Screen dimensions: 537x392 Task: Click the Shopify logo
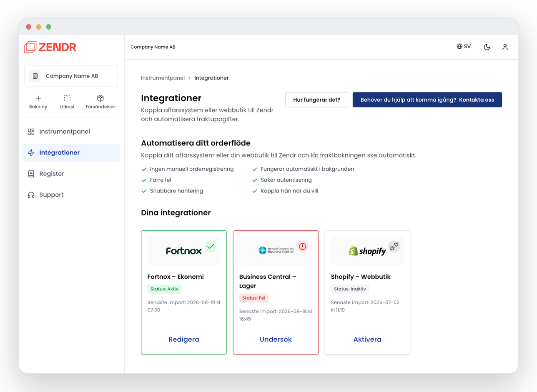[x=367, y=250]
